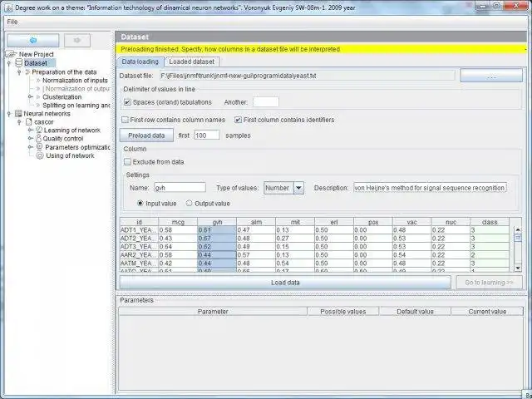532x399 pixels.
Task: Click the Java application icon in title bar
Action: click(x=9, y=7)
